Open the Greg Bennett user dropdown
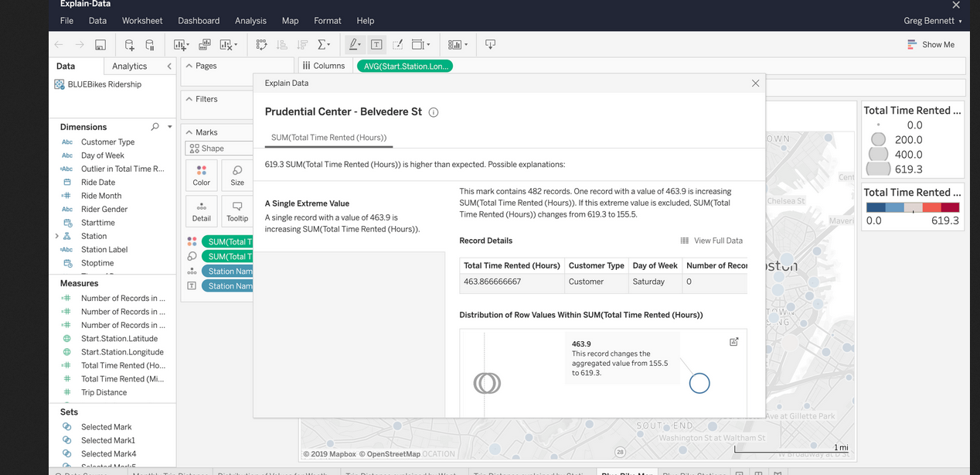This screenshot has width=980, height=475. [933, 21]
